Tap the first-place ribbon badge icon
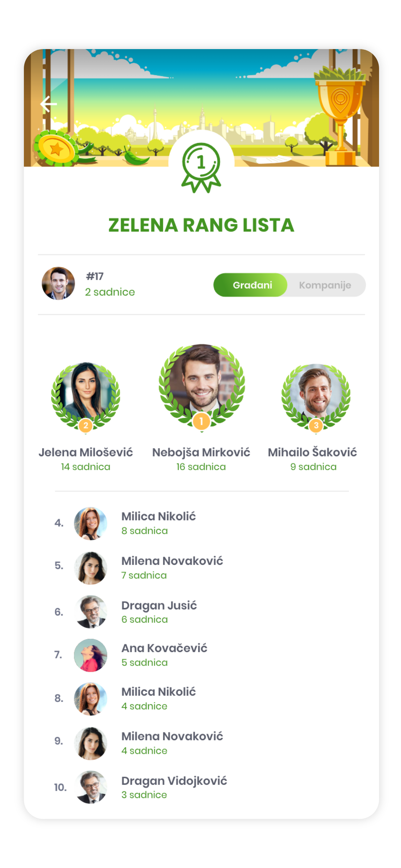 (201, 168)
